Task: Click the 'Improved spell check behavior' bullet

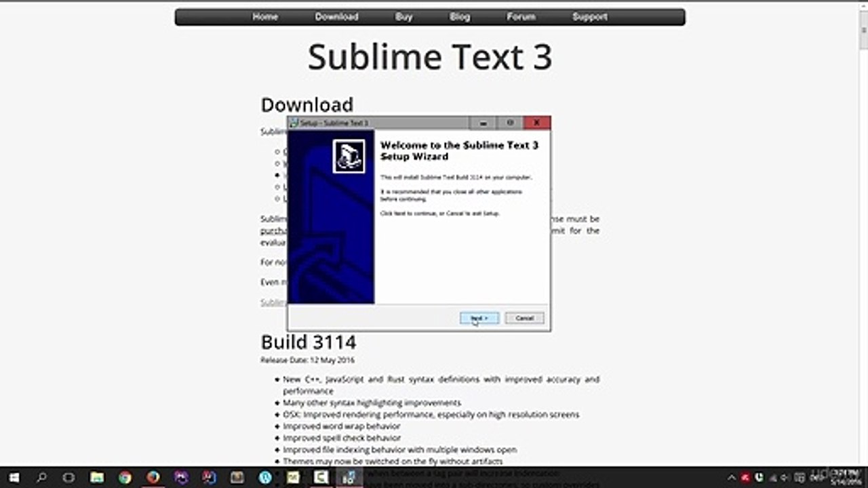Action: [342, 438]
